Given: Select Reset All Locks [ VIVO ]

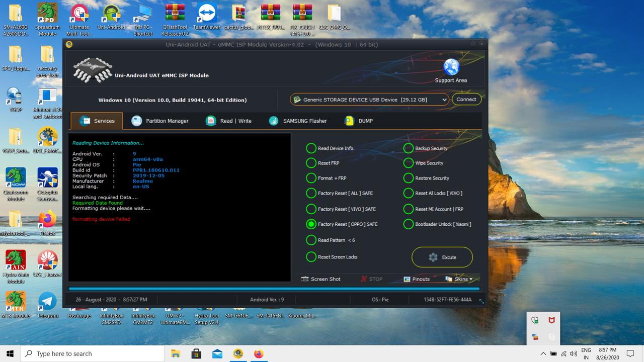Looking at the screenshot, I should [x=433, y=193].
